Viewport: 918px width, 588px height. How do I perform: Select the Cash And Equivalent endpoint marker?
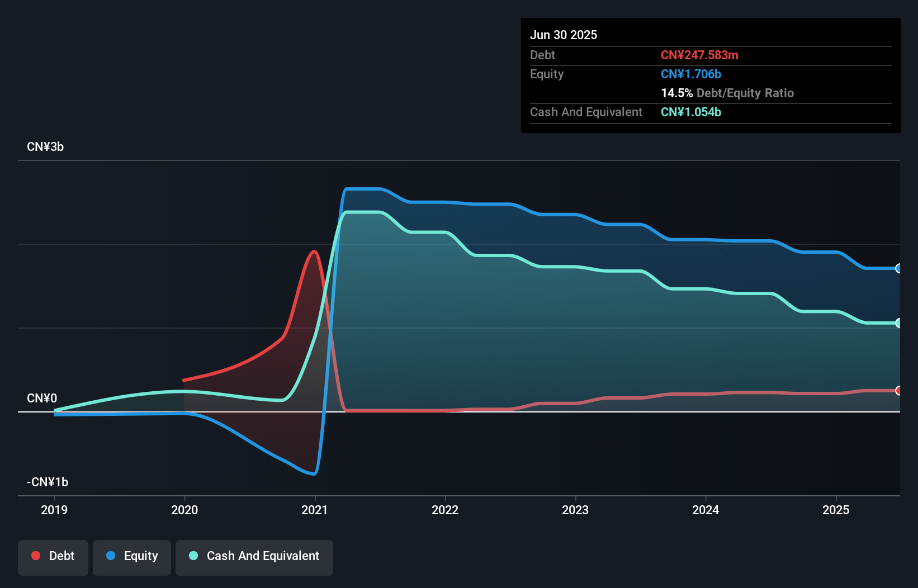click(898, 323)
